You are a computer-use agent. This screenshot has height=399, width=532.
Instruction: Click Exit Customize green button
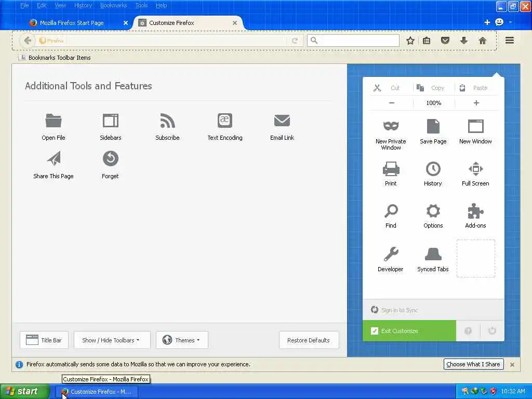[x=409, y=331]
